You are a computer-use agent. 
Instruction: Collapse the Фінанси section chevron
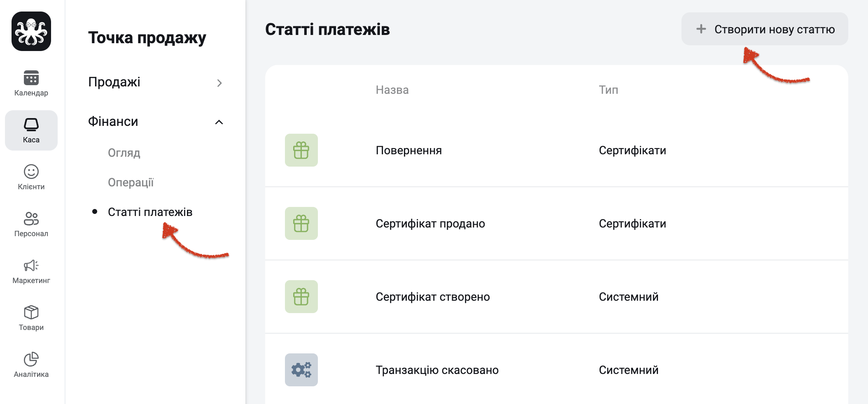click(219, 122)
